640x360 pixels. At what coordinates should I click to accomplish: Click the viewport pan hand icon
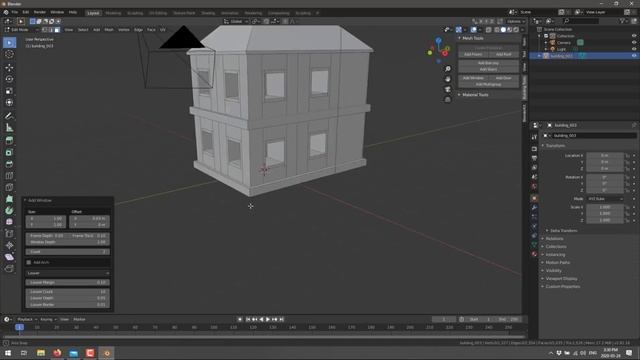[448, 79]
